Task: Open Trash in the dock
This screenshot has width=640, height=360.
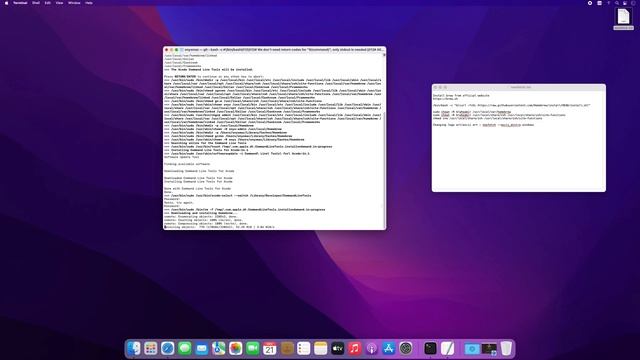Action: click(x=506, y=349)
